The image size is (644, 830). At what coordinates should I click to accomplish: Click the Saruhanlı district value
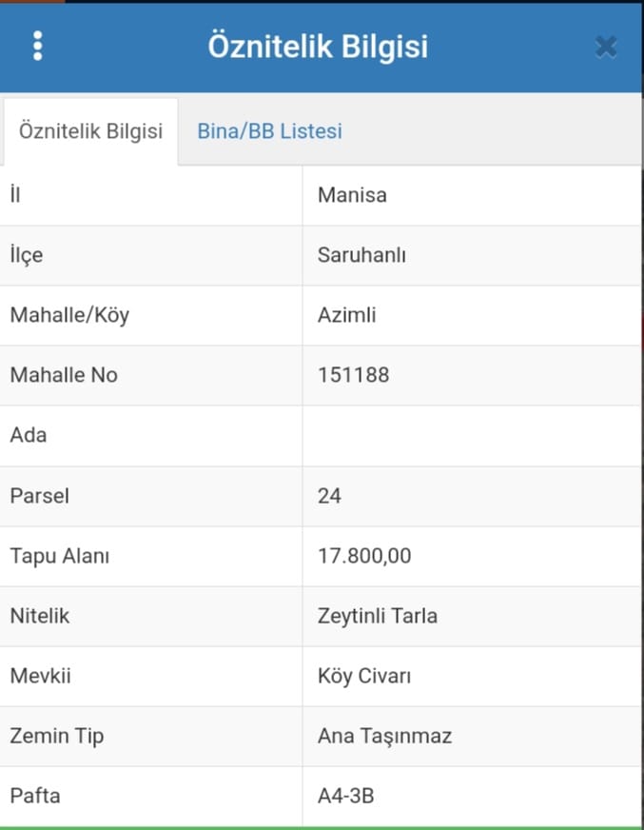pyautogui.click(x=361, y=255)
